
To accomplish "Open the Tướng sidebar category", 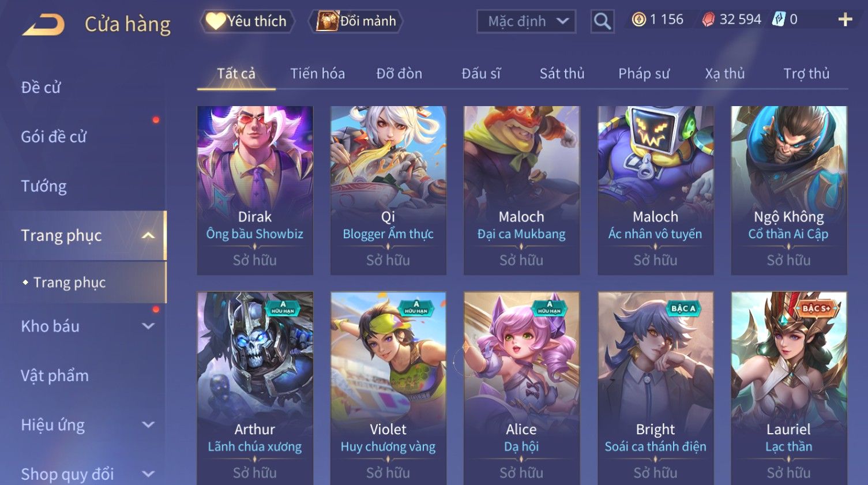I will [44, 186].
